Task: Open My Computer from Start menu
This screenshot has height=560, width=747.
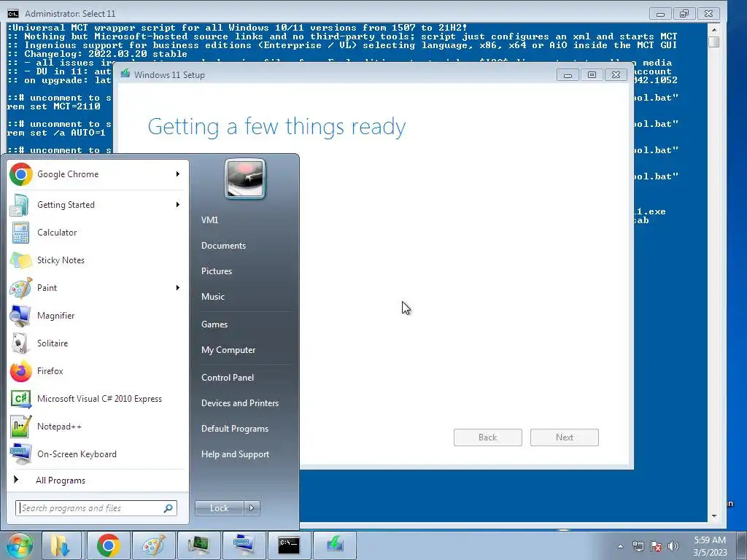Action: click(x=228, y=350)
